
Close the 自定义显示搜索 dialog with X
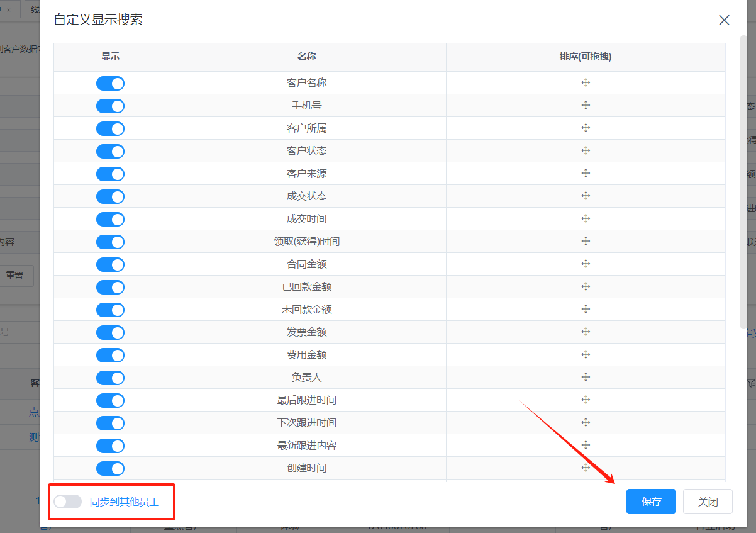(724, 20)
